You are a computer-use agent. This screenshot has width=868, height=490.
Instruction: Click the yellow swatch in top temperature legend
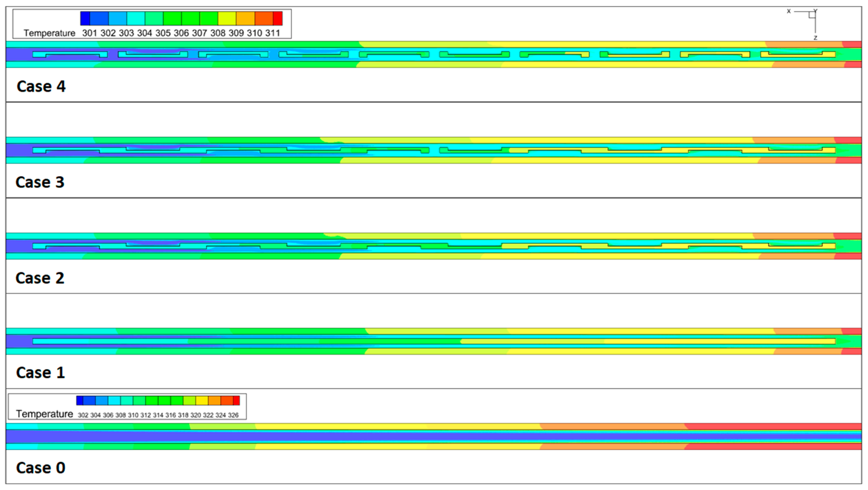pyautogui.click(x=227, y=18)
